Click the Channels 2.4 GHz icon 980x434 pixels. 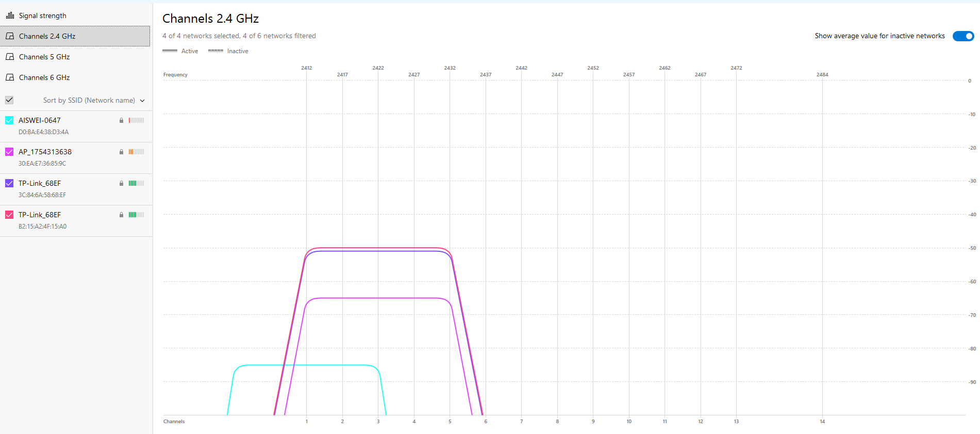tap(10, 36)
